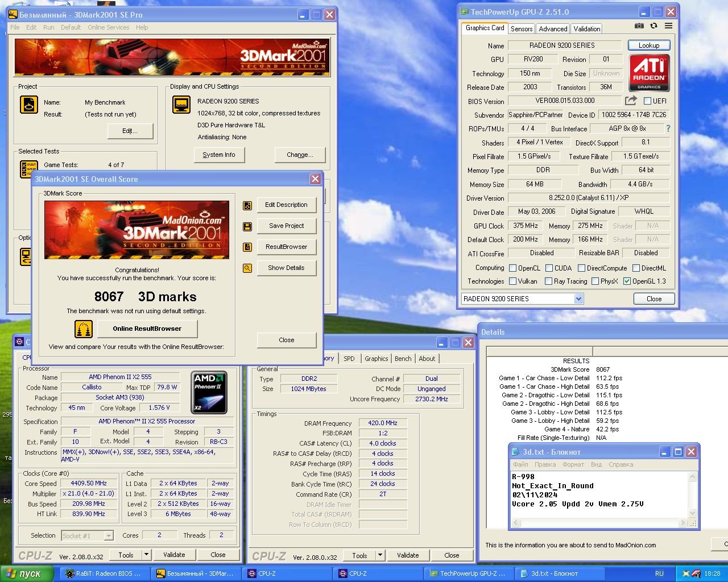The height and width of the screenshot is (582, 728).
Task: Click the 3DMark2001 window title icon
Action: pos(13,14)
